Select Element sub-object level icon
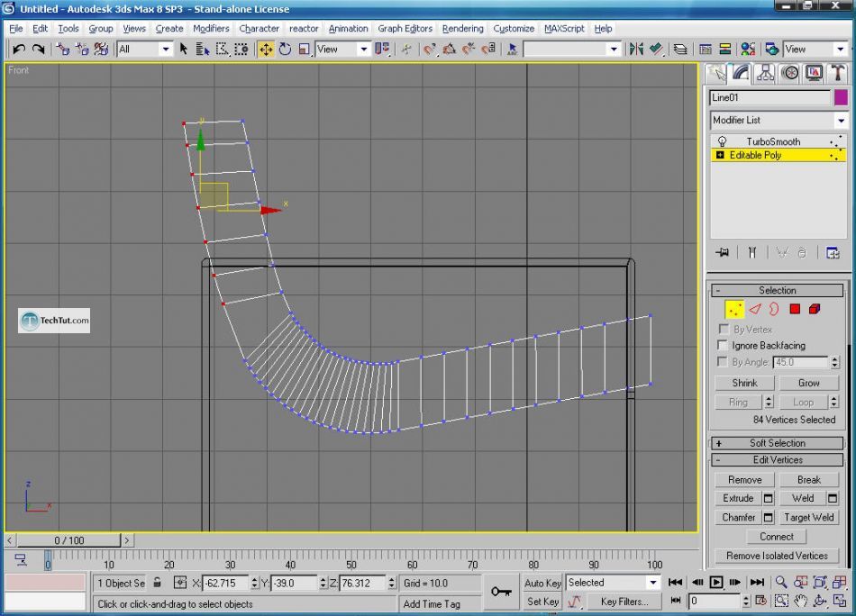856x616 pixels. pyautogui.click(x=815, y=310)
